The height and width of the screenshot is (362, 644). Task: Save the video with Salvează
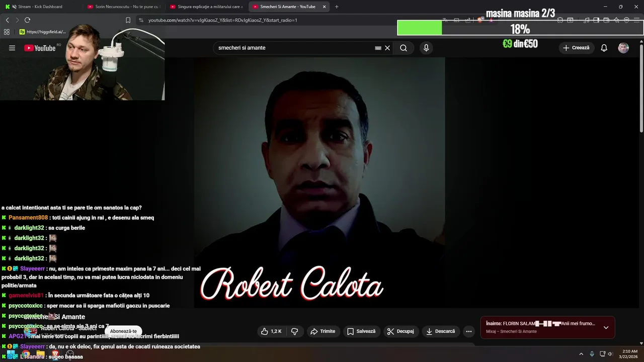pyautogui.click(x=361, y=331)
